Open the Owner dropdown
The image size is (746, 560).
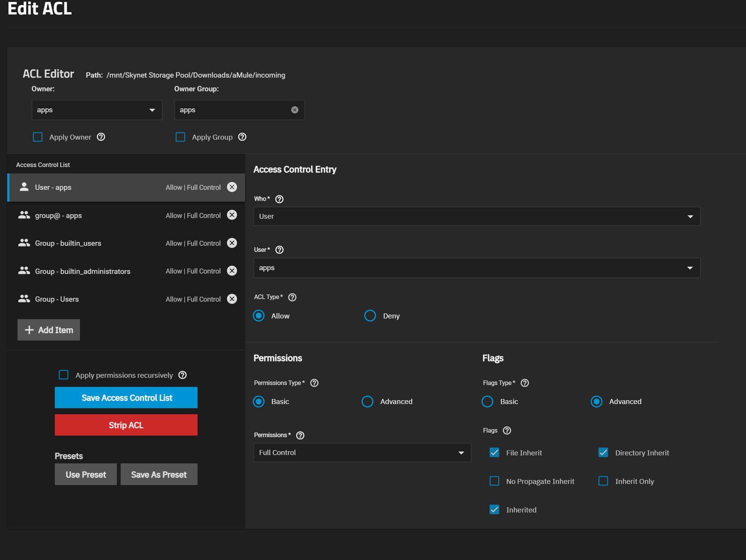[97, 110]
